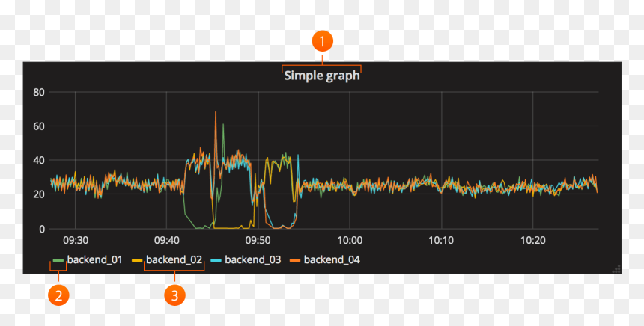
Task: Click the 10:00 time axis label
Action: (350, 240)
